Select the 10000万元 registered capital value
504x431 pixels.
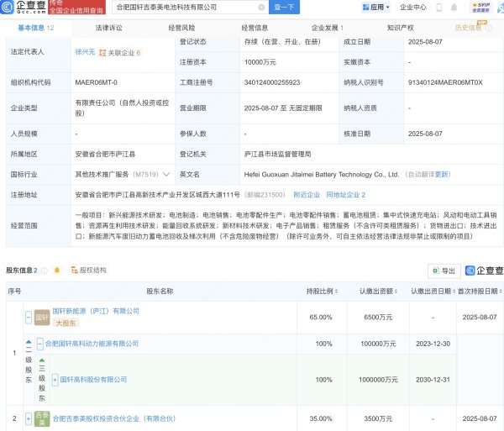coord(260,62)
